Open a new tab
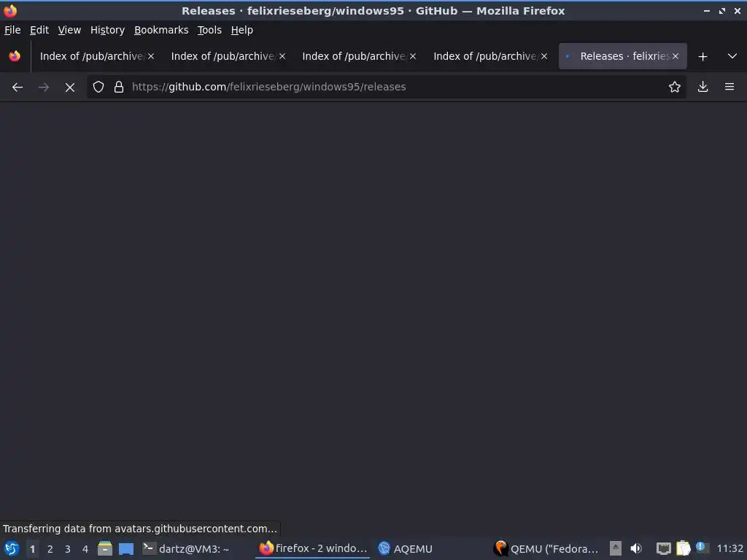The height and width of the screenshot is (560, 747). click(703, 57)
